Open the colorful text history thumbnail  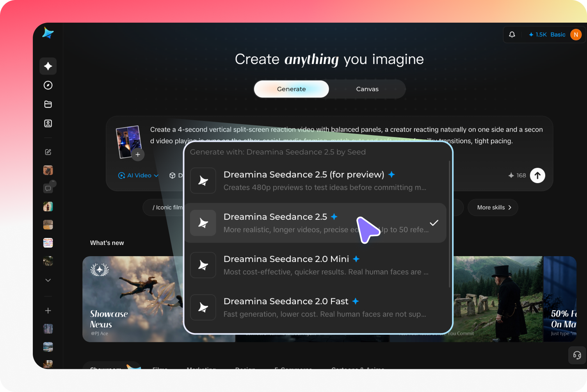click(48, 243)
